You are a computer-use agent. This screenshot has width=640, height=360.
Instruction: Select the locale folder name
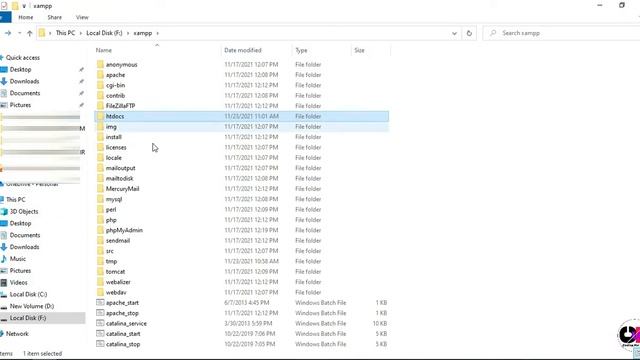click(x=113, y=158)
